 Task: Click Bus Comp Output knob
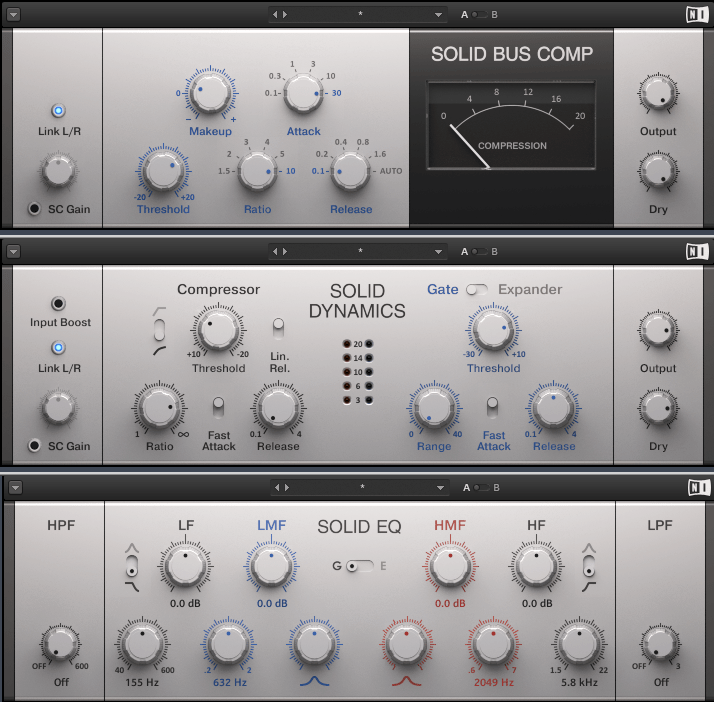point(658,93)
